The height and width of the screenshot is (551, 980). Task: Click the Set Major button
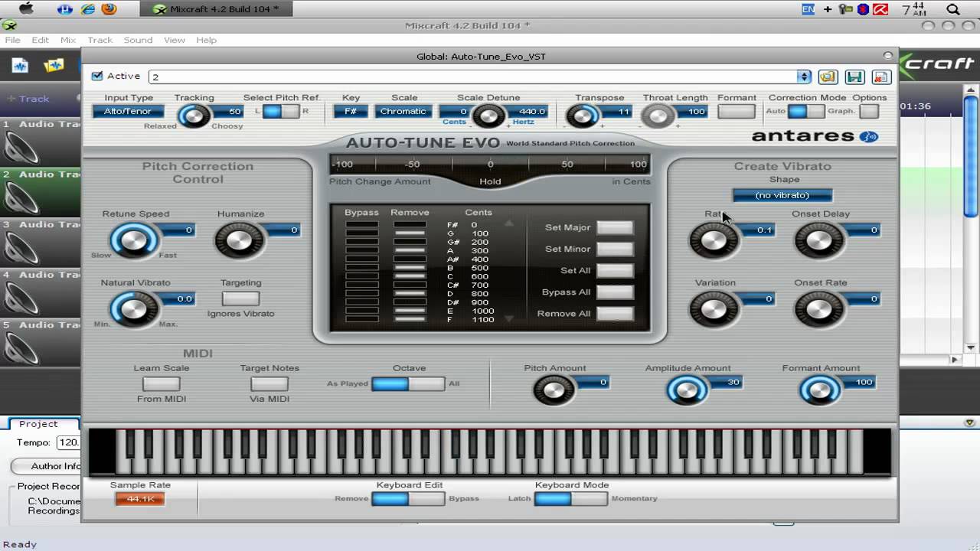(615, 227)
